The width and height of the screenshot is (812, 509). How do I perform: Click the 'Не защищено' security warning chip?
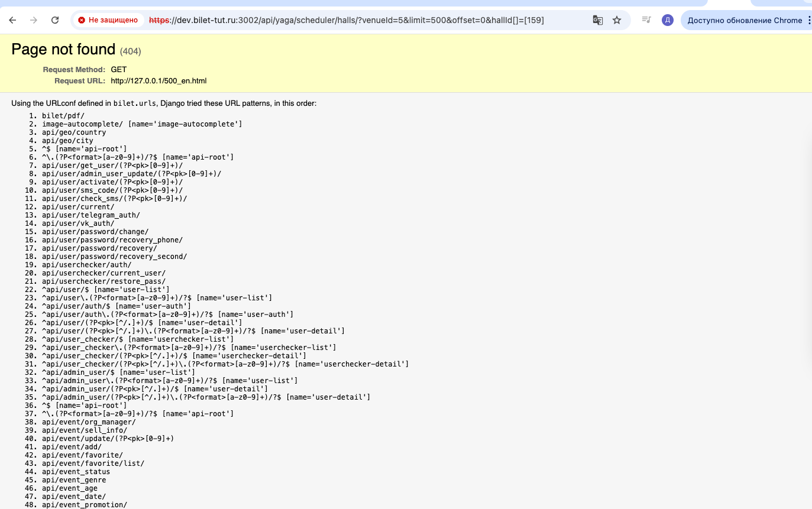[x=108, y=20]
